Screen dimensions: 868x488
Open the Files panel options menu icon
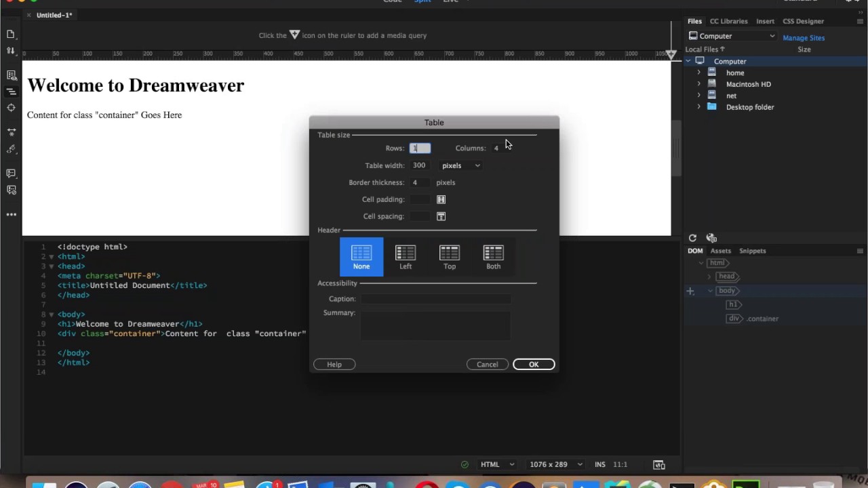(860, 21)
